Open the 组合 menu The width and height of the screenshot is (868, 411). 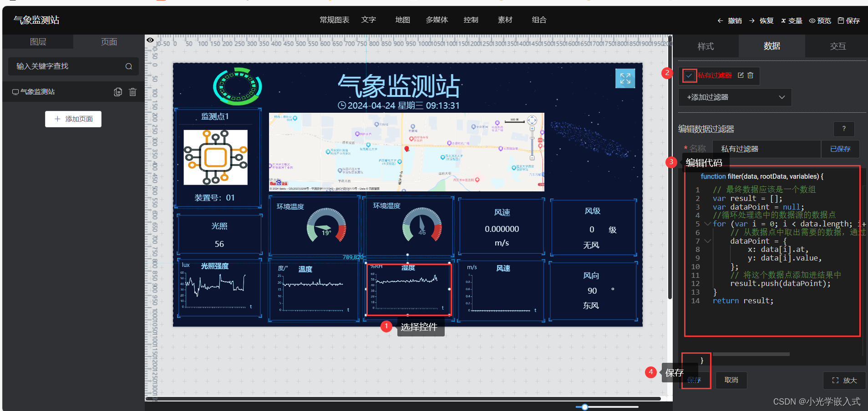tap(539, 20)
